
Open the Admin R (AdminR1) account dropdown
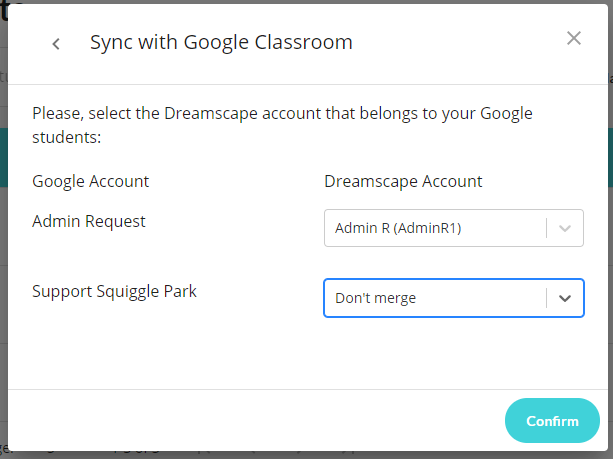pyautogui.click(x=453, y=228)
